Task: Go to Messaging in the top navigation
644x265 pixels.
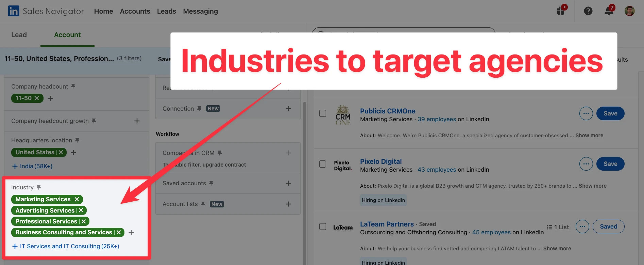Action: 200,11
